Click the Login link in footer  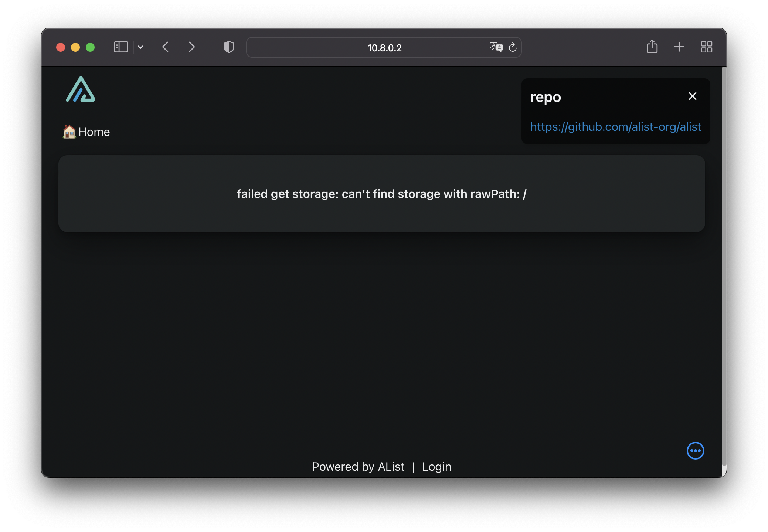(x=436, y=467)
